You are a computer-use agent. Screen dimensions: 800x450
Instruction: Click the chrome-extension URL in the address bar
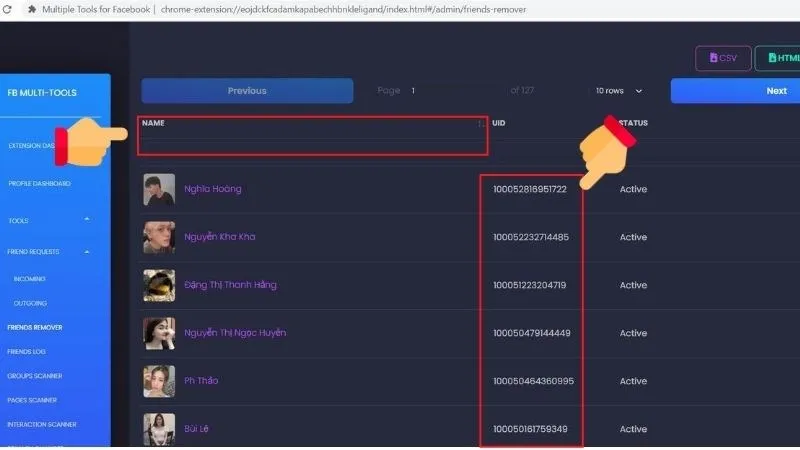pos(343,9)
